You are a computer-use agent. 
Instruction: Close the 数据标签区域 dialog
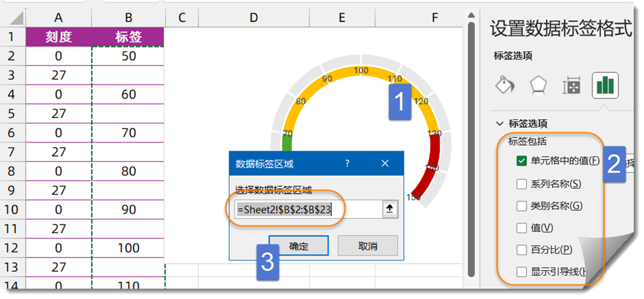(385, 163)
